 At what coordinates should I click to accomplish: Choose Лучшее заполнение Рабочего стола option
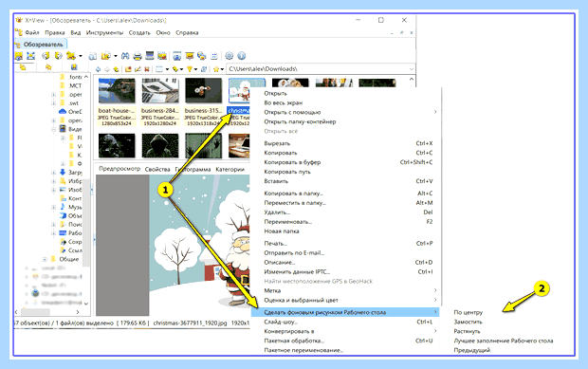pyautogui.click(x=504, y=341)
